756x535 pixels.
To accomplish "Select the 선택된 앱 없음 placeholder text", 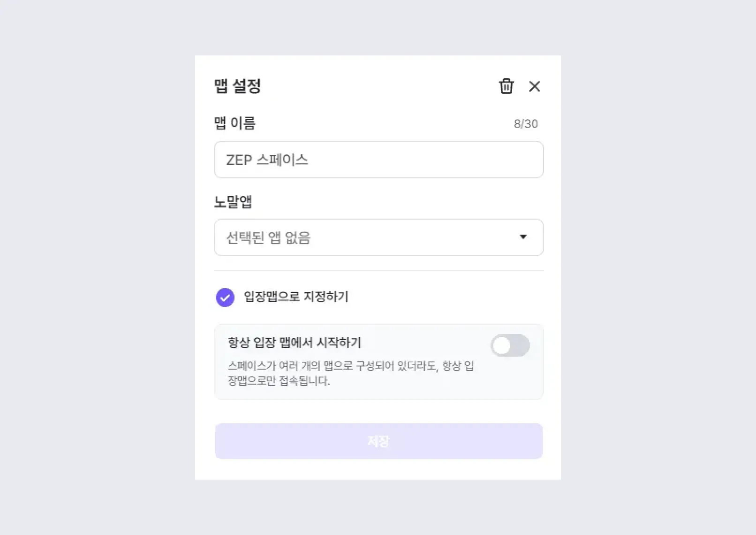I will (268, 237).
